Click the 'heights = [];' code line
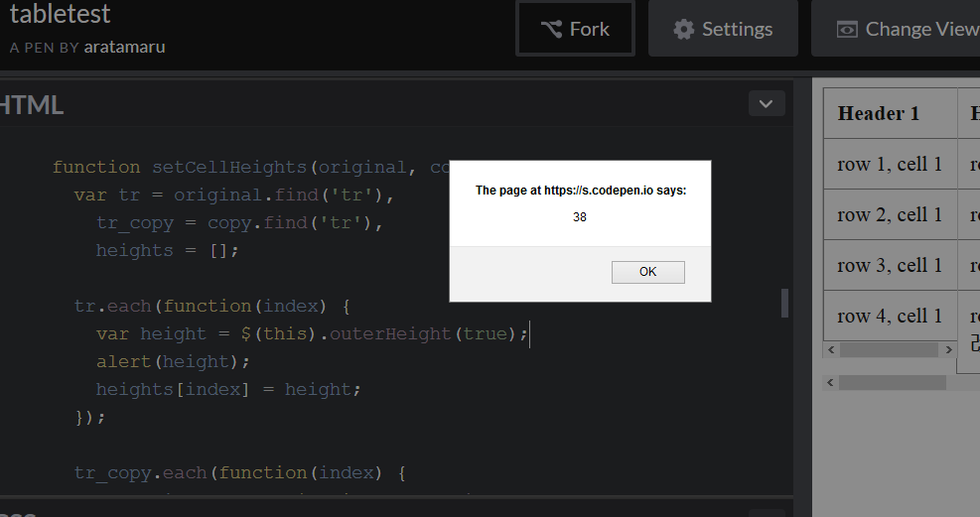This screenshot has height=517, width=980. (167, 250)
